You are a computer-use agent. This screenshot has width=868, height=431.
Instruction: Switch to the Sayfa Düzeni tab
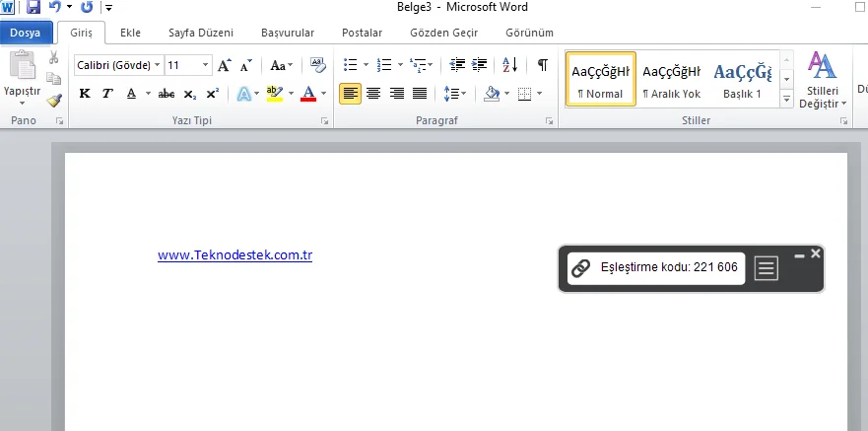(201, 33)
